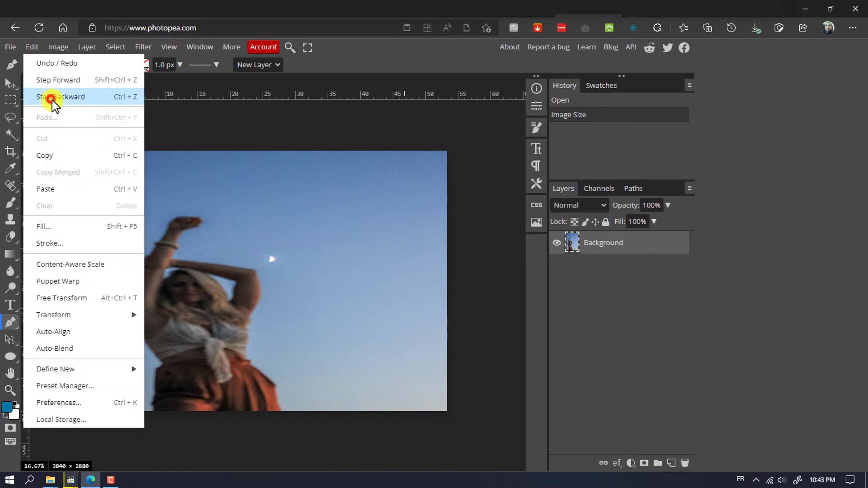Open the Character panel
The height and width of the screenshot is (488, 868).
pyautogui.click(x=537, y=148)
